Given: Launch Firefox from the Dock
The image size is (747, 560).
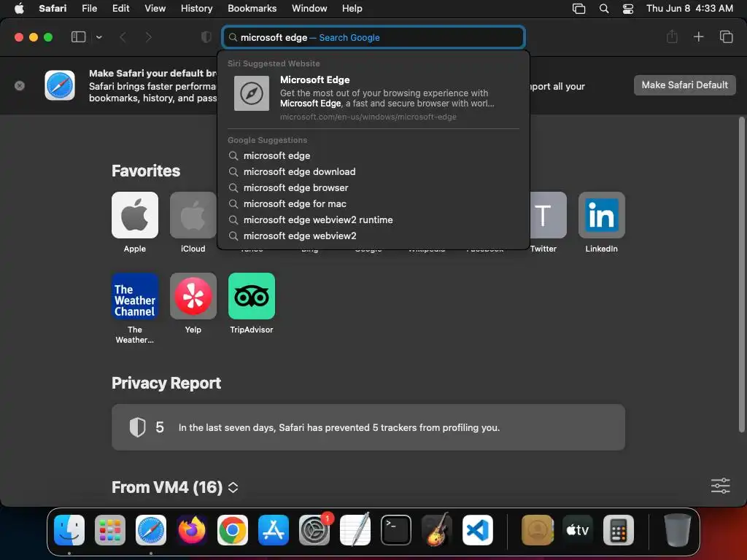Looking at the screenshot, I should pos(192,530).
